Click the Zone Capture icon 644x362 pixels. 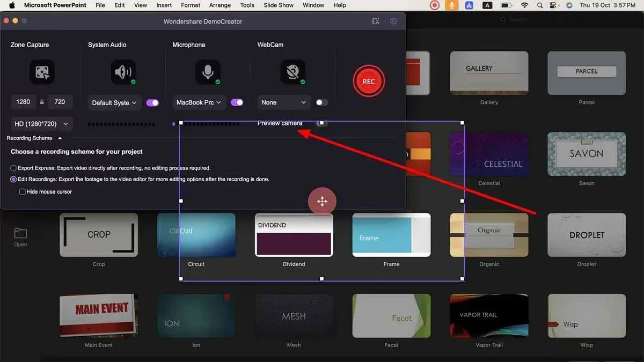(41, 72)
